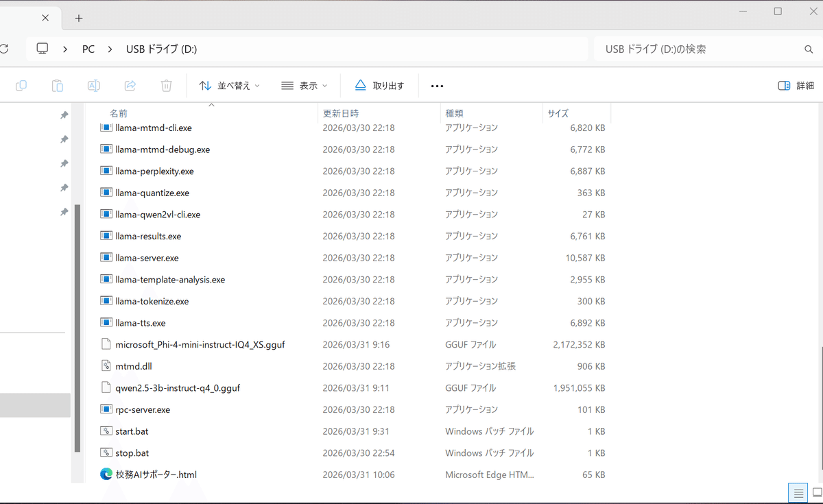Close the current Explorer tab

click(x=45, y=18)
